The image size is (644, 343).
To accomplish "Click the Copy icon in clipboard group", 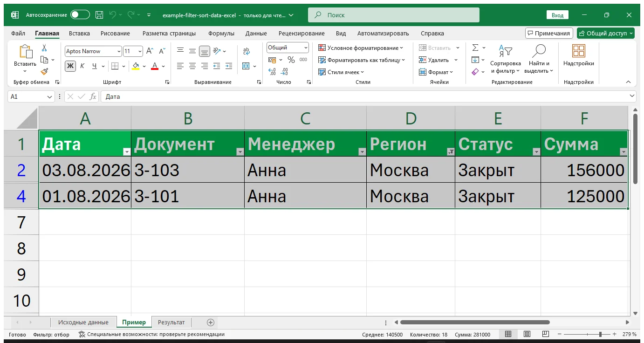I will (44, 60).
